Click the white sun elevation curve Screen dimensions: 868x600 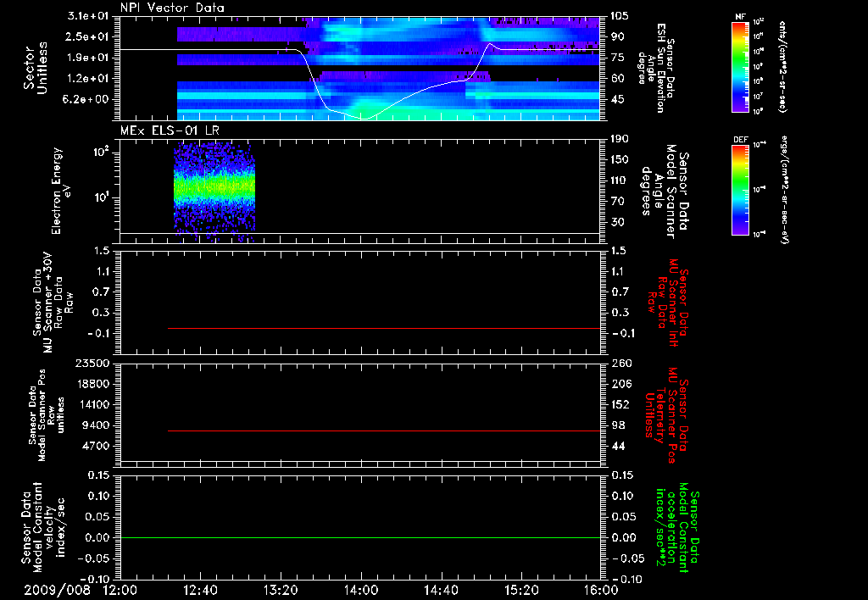(x=359, y=83)
